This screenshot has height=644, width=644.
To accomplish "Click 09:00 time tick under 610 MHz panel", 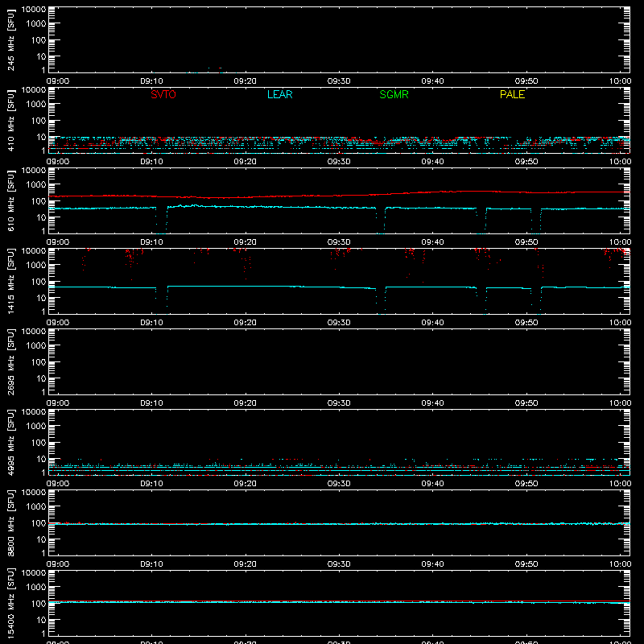I will (x=58, y=242).
